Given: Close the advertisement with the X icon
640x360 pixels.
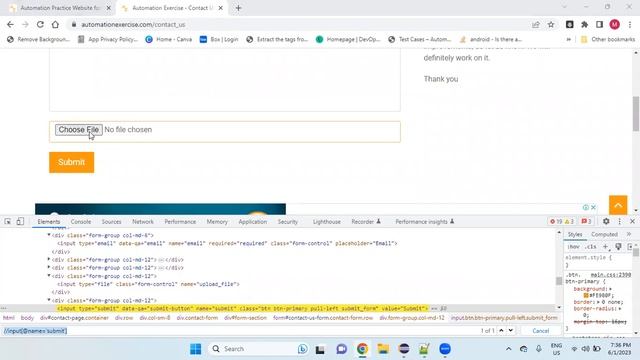Looking at the screenshot, I should click(593, 207).
